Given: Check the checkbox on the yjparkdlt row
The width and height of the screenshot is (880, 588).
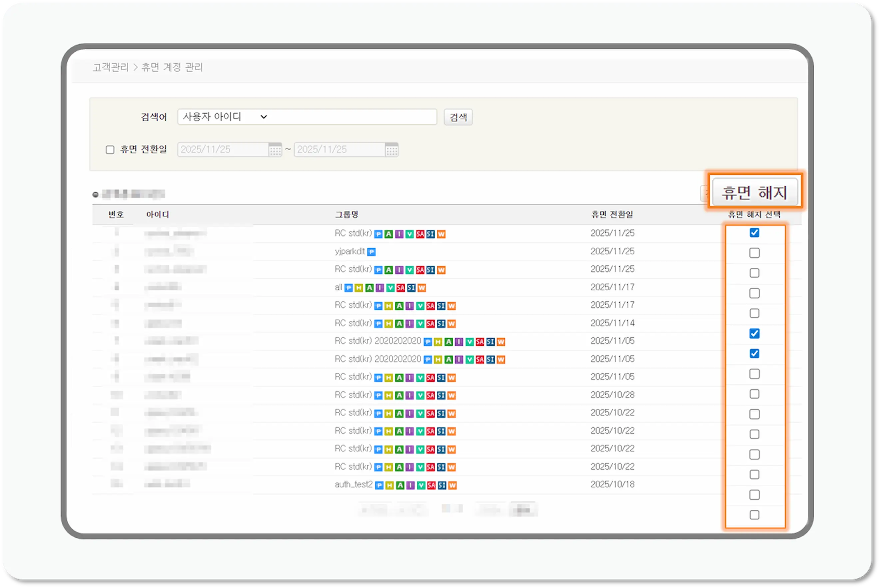Looking at the screenshot, I should pos(754,253).
